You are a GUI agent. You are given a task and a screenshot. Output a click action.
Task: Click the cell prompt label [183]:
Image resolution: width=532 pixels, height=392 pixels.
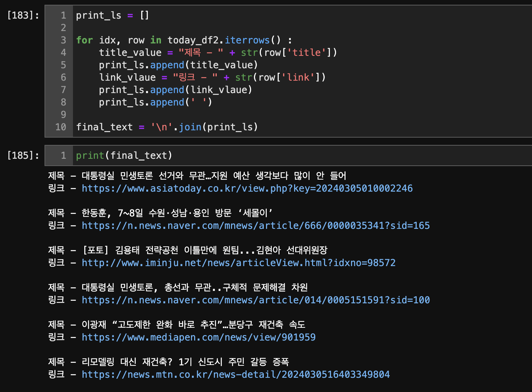[23, 15]
